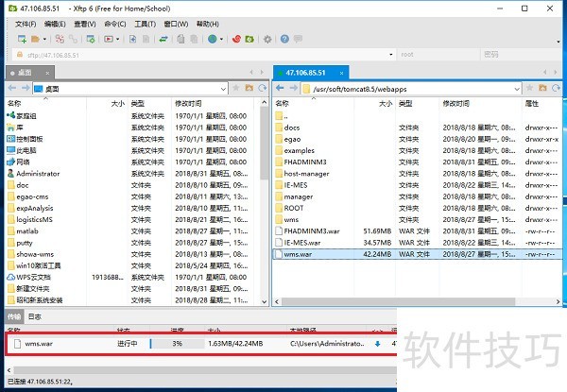Screen dimensions: 567x392
Task: Select the IE-MES.war remote file
Action: click(418, 243)
